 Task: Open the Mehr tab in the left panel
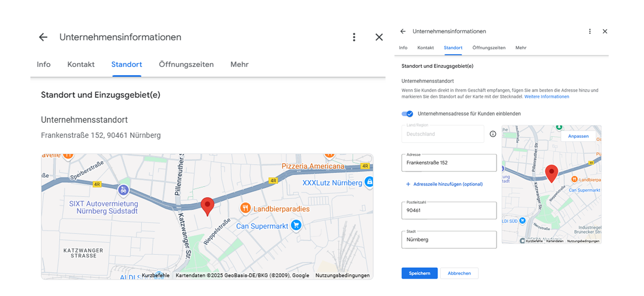click(x=239, y=64)
